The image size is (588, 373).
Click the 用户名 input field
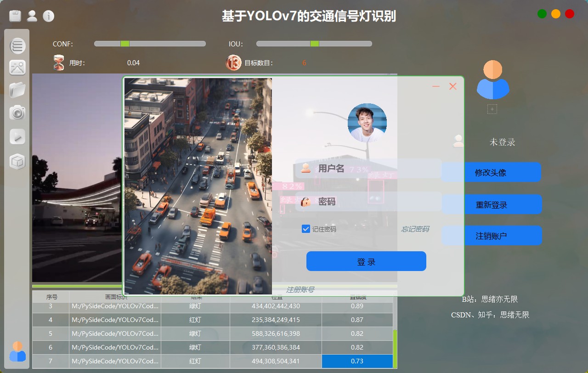(368, 169)
